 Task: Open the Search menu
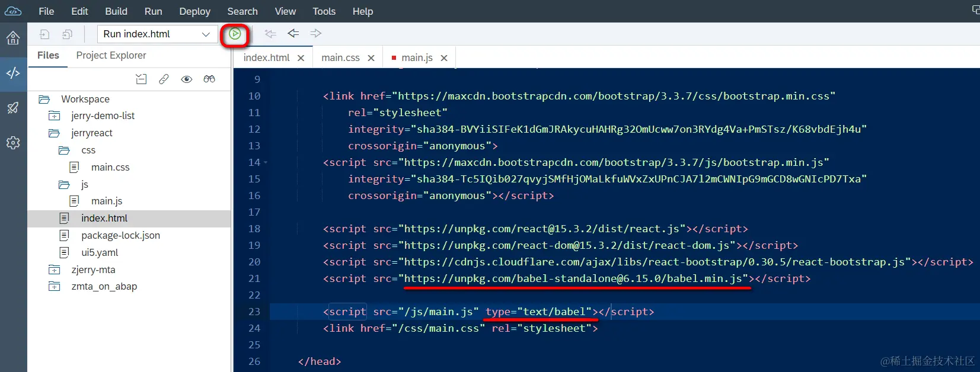(242, 11)
